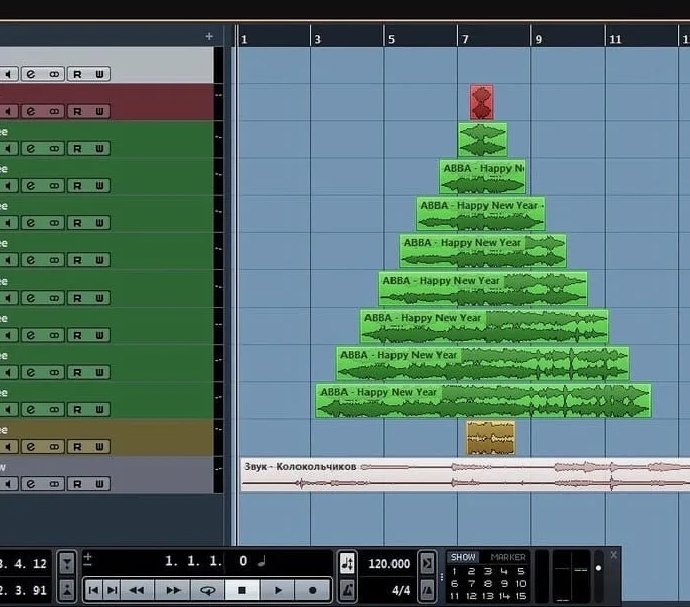Click the 120.000 tempo value field
This screenshot has height=607, width=690.
coord(389,563)
